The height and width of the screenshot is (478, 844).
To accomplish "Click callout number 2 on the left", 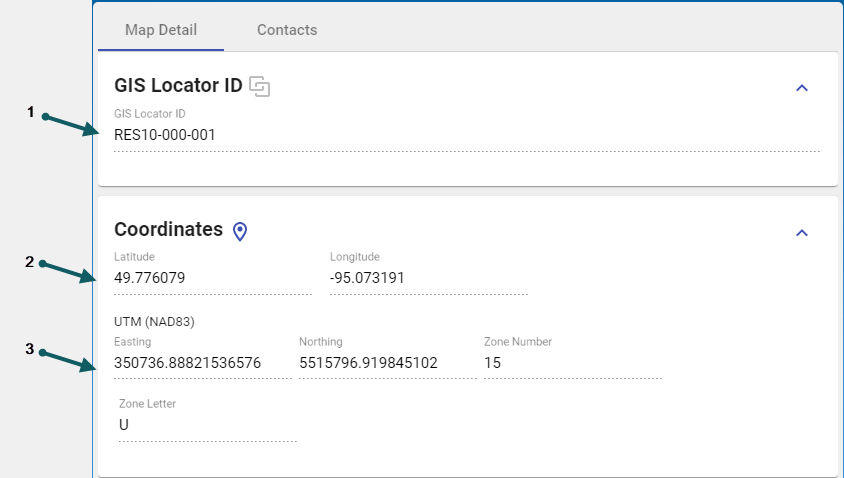I will [x=30, y=262].
